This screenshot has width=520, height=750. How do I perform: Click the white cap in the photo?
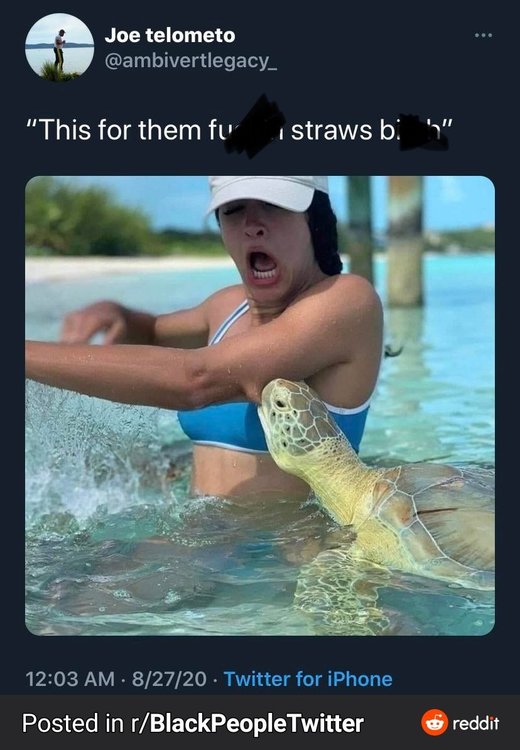point(269,192)
